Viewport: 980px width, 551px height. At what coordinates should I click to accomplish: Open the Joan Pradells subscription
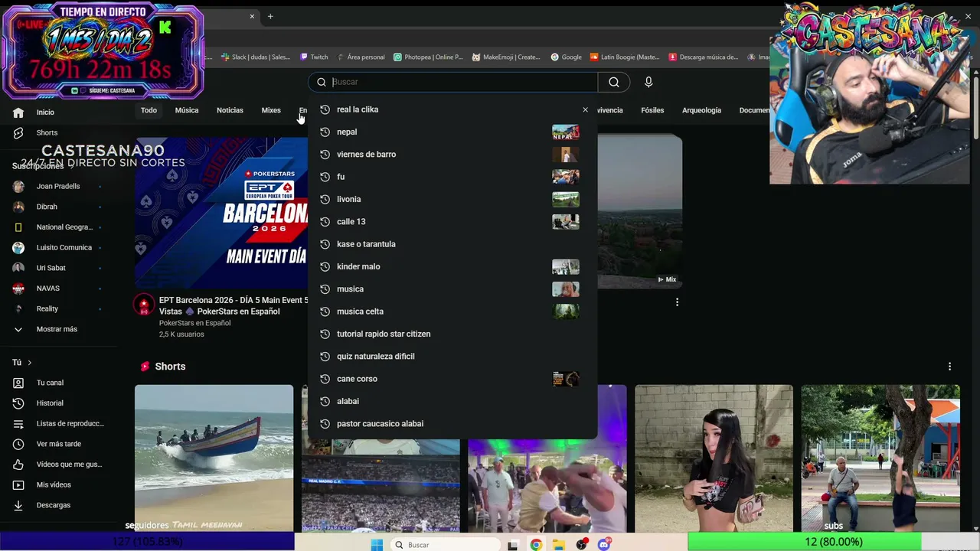click(59, 186)
